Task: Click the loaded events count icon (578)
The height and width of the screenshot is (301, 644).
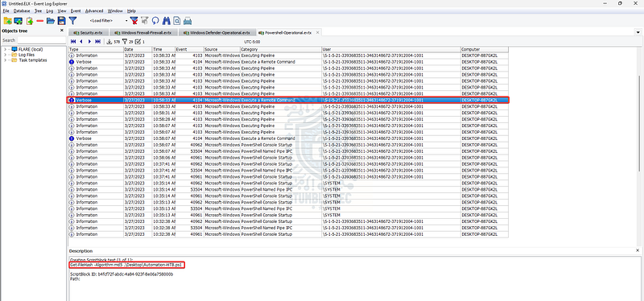Action: [109, 42]
